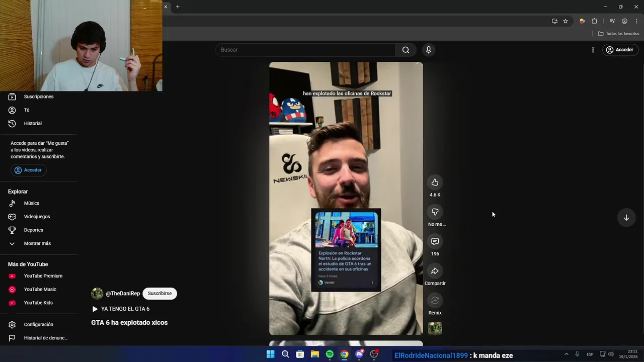Subscribe with the Suscribirse button

point(159,294)
